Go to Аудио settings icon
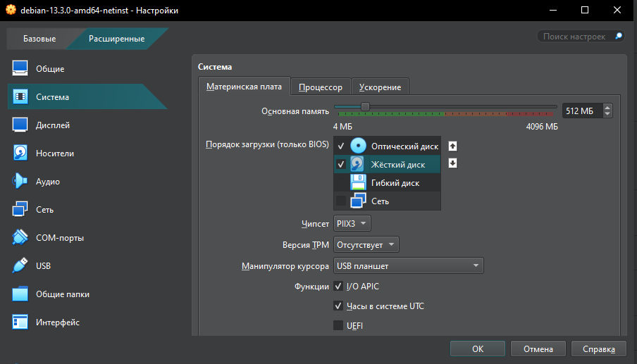 20,182
